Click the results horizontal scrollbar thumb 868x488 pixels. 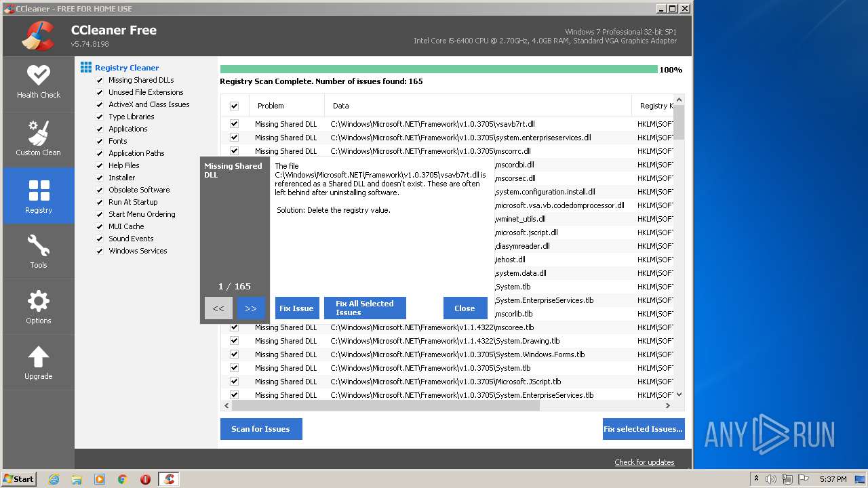point(385,405)
